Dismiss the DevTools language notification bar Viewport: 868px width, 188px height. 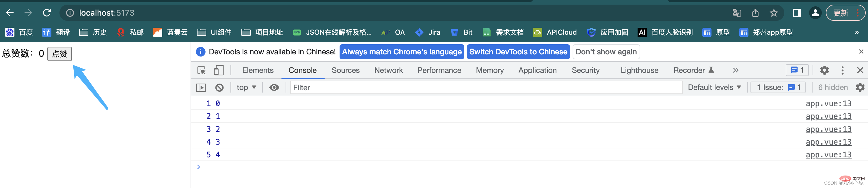[x=861, y=52]
